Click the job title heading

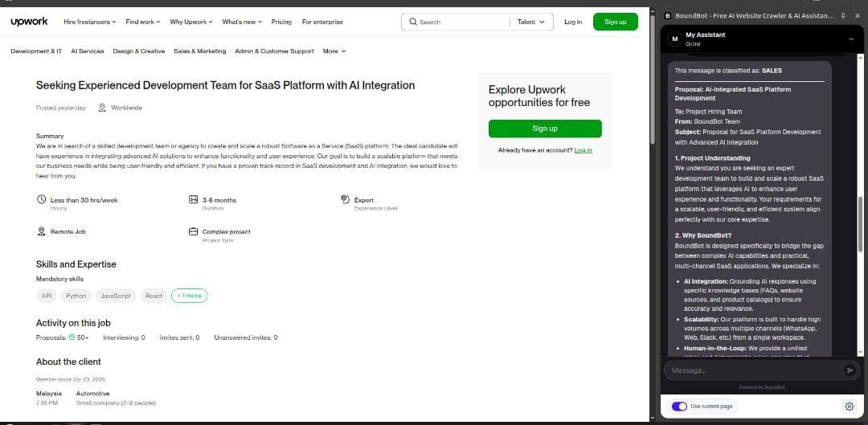[225, 85]
